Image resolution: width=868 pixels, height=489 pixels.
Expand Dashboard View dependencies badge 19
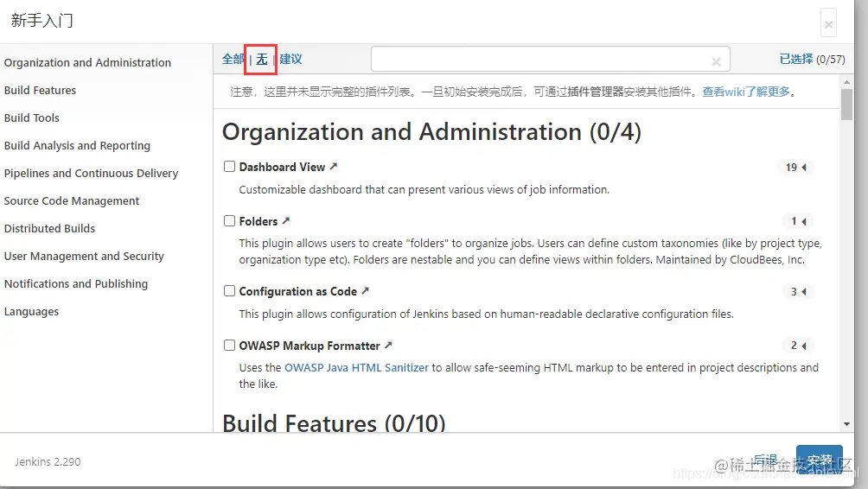click(795, 167)
